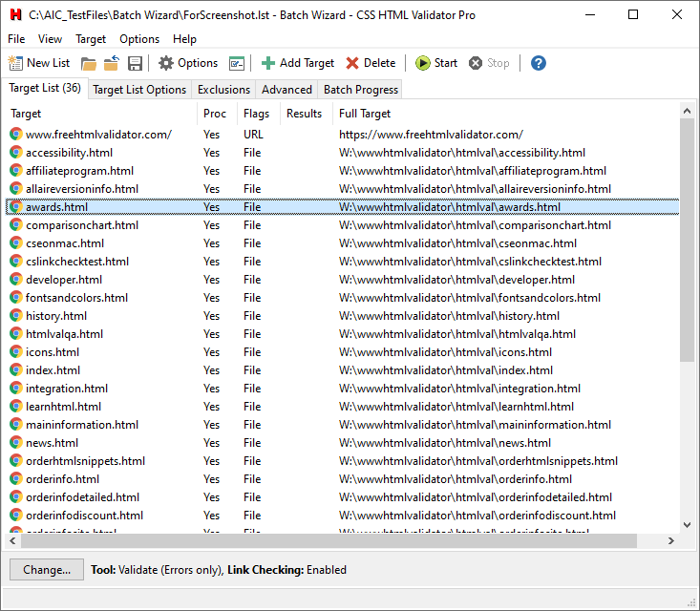This screenshot has width=700, height=611.
Task: Click Chrome icon beside cseonmac.html
Action: (x=15, y=242)
